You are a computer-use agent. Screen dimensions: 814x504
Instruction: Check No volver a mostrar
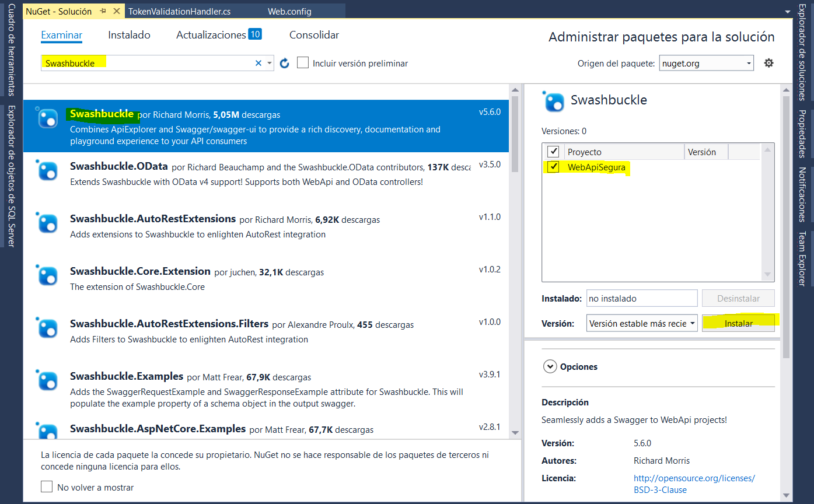click(x=47, y=487)
